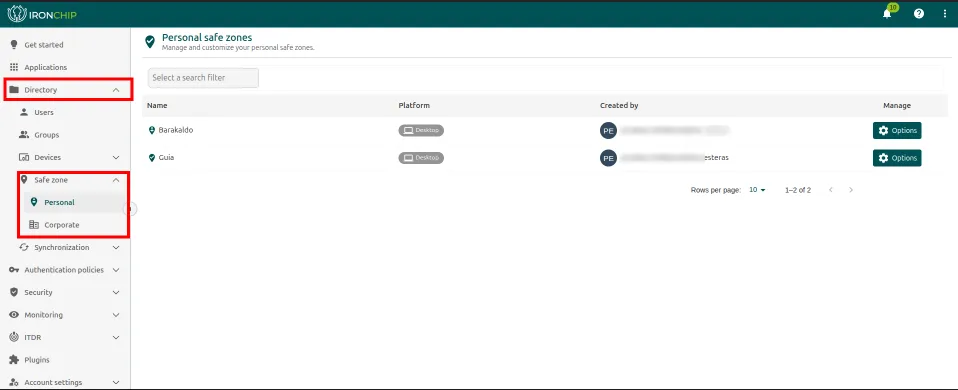Open the vertical three-dot menu
Image resolution: width=958 pixels, height=390 pixels.
(x=945, y=13)
